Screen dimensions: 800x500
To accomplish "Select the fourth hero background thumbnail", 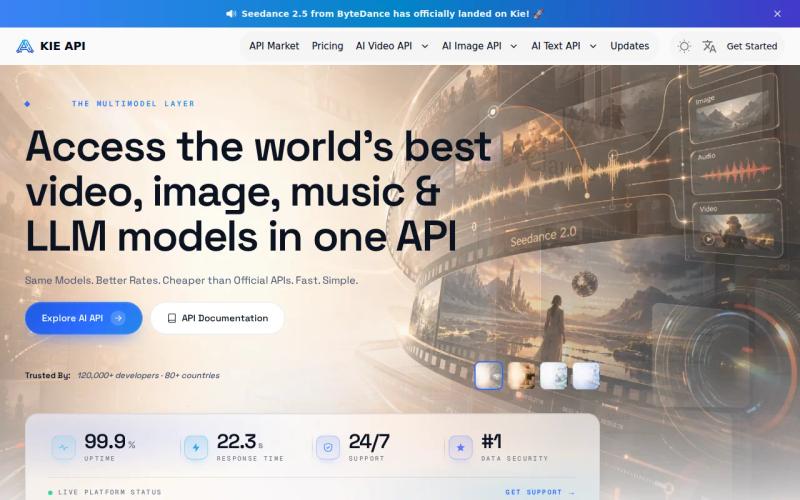I will click(586, 376).
